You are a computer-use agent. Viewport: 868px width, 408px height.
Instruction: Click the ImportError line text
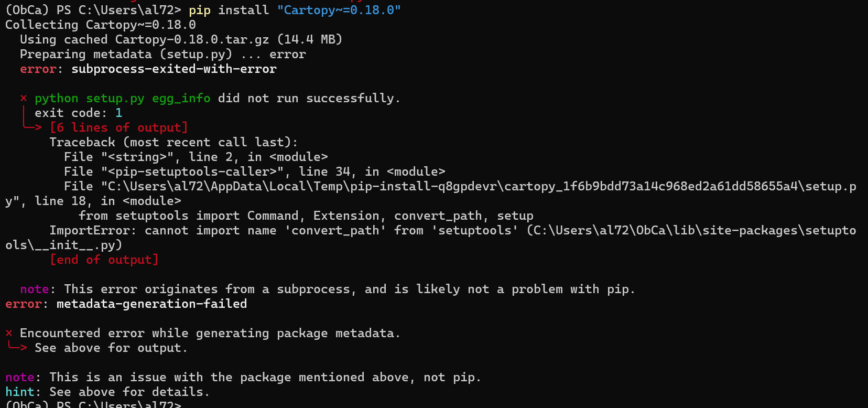tap(431, 238)
